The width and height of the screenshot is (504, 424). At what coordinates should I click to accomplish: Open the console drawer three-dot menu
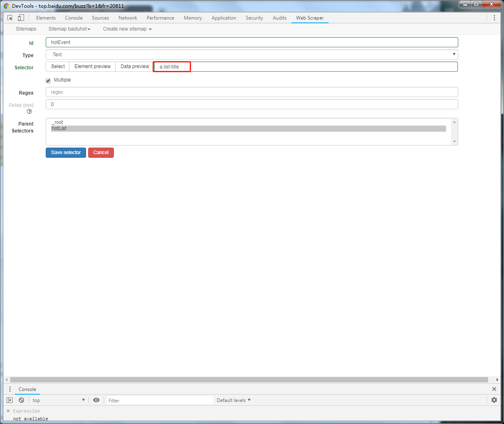(x=10, y=389)
